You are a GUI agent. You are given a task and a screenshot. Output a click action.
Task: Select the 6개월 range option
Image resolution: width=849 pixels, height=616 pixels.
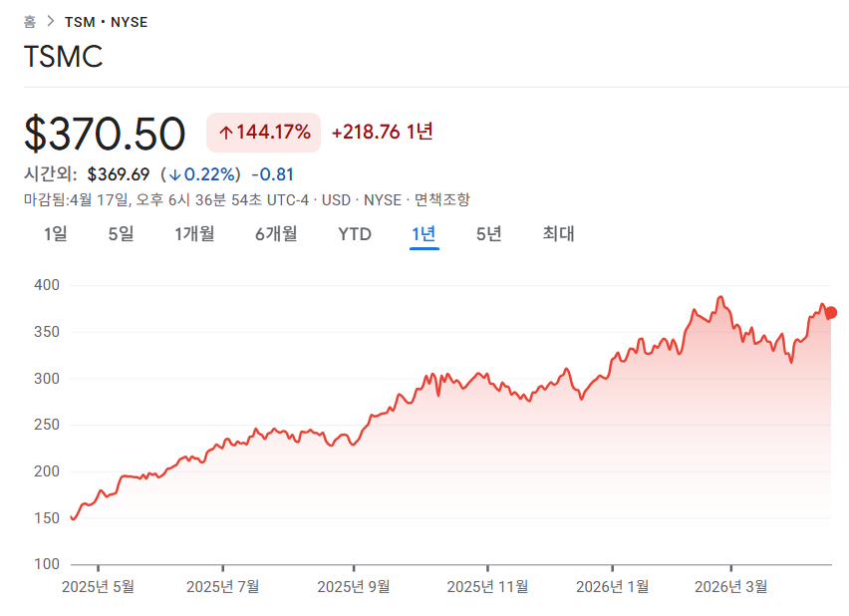coord(276,233)
